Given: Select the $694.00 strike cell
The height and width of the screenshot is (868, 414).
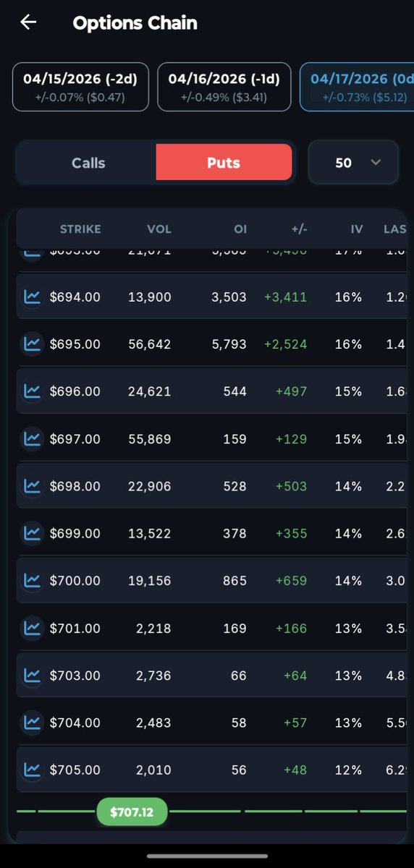Looking at the screenshot, I should [x=75, y=297].
